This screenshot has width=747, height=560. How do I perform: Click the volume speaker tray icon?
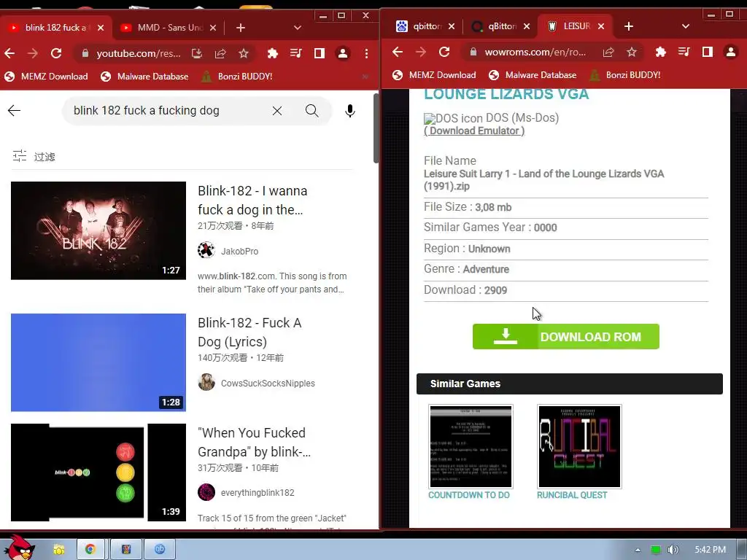coord(673,550)
